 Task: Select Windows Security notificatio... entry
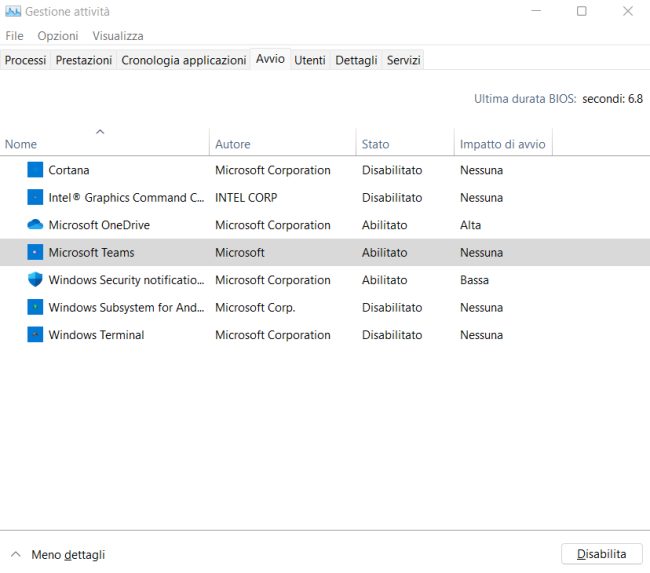pyautogui.click(x=126, y=280)
